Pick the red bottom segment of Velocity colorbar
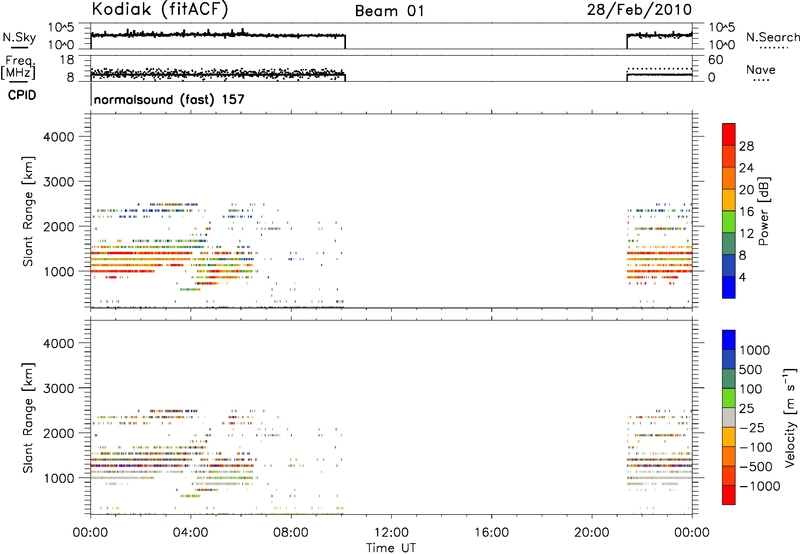 point(729,495)
